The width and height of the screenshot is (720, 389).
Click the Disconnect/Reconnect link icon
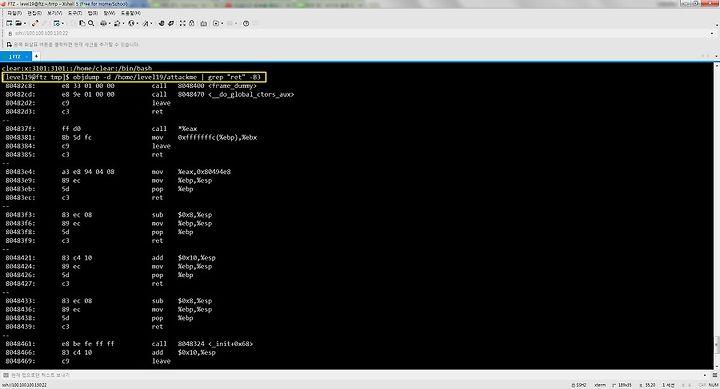click(x=35, y=23)
